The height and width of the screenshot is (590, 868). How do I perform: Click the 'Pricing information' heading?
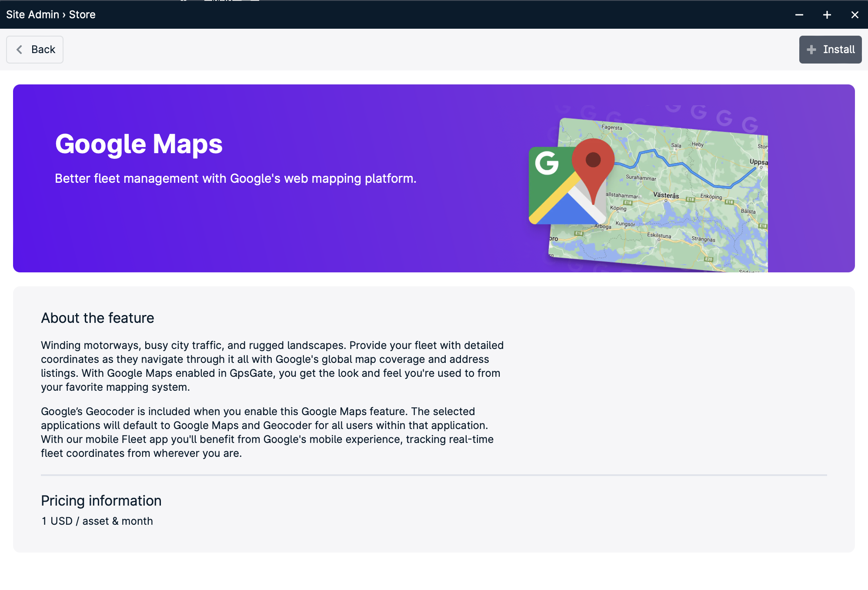click(x=101, y=501)
